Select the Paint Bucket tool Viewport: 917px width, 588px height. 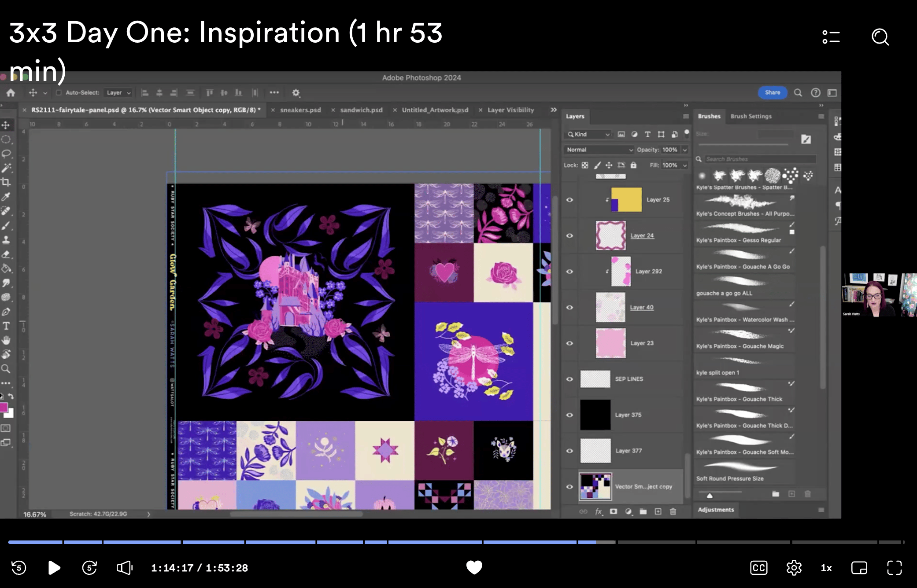click(6, 268)
